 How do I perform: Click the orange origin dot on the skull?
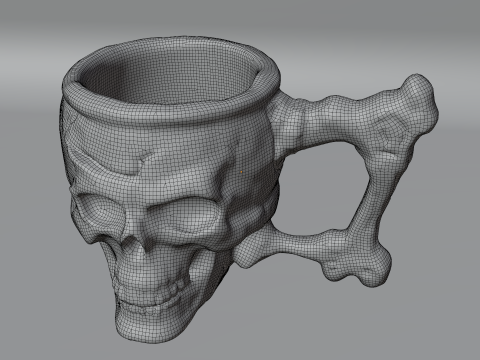(x=242, y=172)
